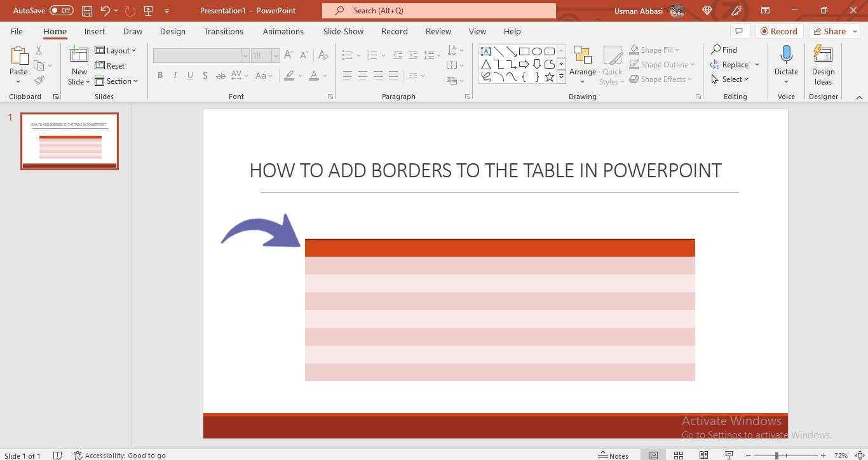The width and height of the screenshot is (868, 460).
Task: Select slide 1 thumbnail
Action: 70,141
